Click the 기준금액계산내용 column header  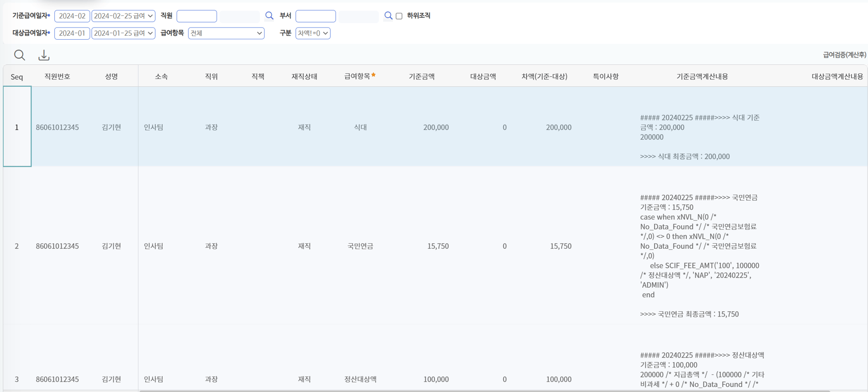tap(702, 76)
